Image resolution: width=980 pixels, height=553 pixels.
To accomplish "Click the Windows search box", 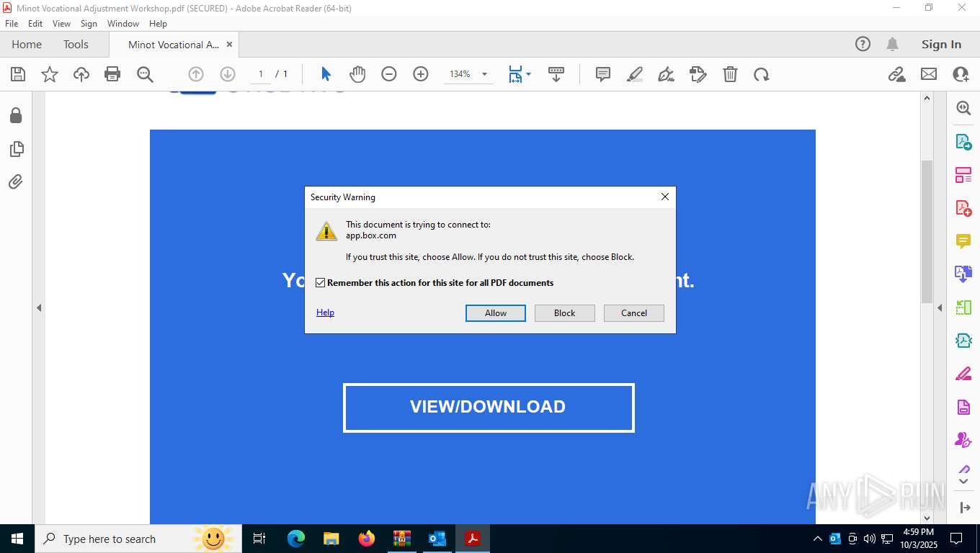I will [137, 539].
